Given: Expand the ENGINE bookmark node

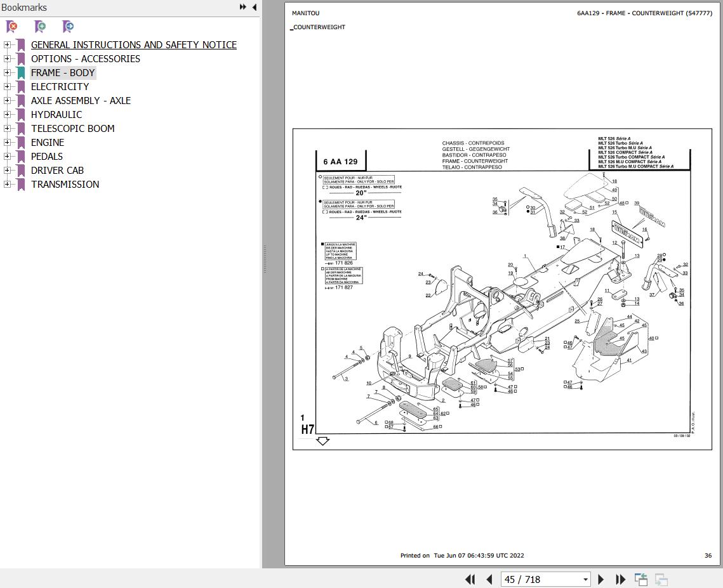Looking at the screenshot, I should pyautogui.click(x=7, y=142).
